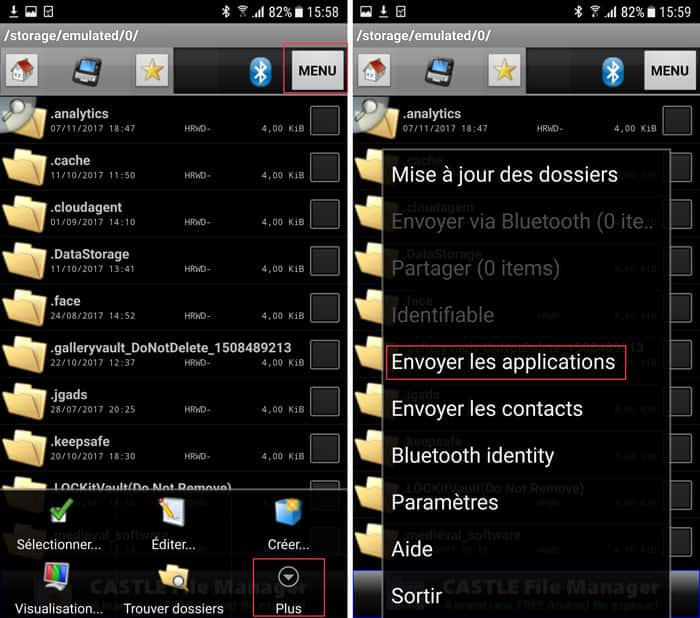Tap the .cloudagent folder name
This screenshot has height=618, width=700.
tap(86, 207)
